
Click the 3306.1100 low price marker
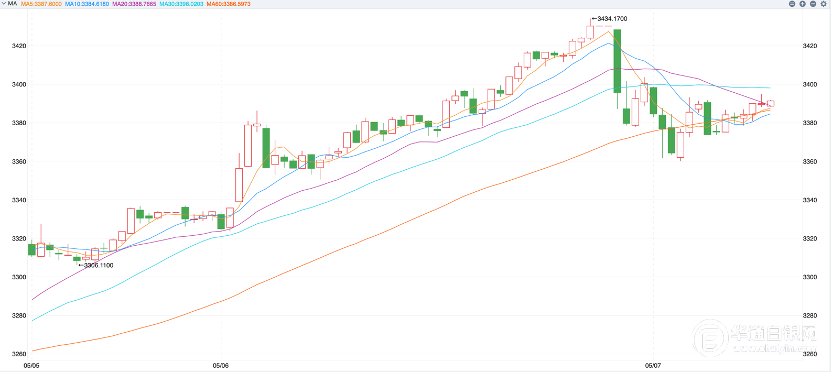tap(95, 265)
